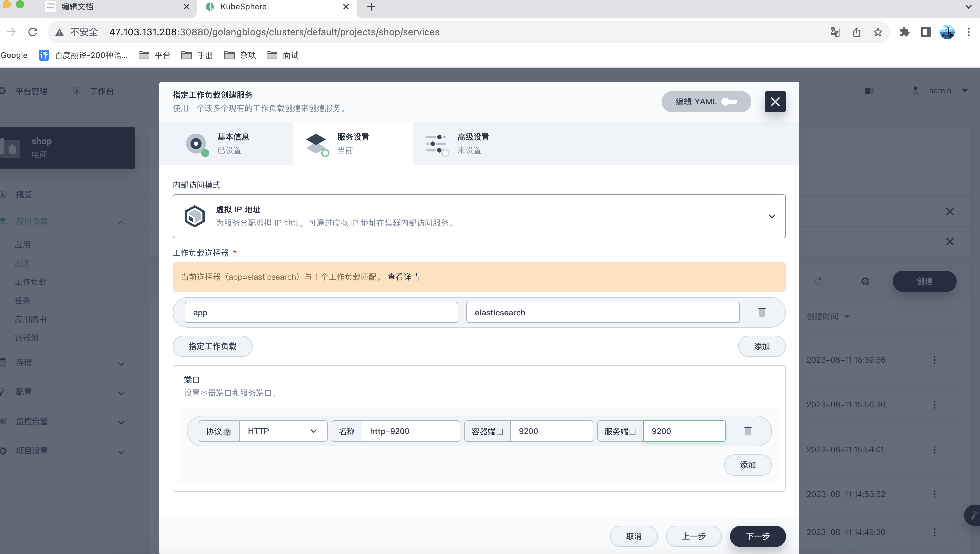The image size is (980, 554).
Task: Open table settings gear icon
Action: (x=865, y=281)
